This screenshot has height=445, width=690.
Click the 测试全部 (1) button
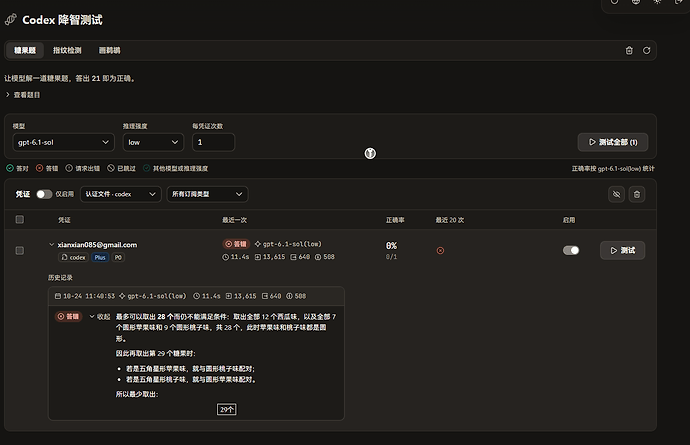613,142
